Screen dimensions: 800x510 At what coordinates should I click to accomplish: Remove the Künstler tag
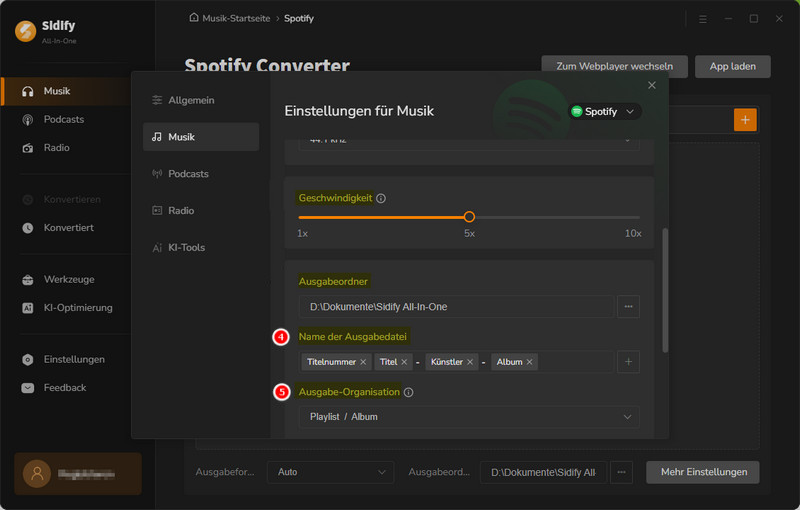pos(470,362)
